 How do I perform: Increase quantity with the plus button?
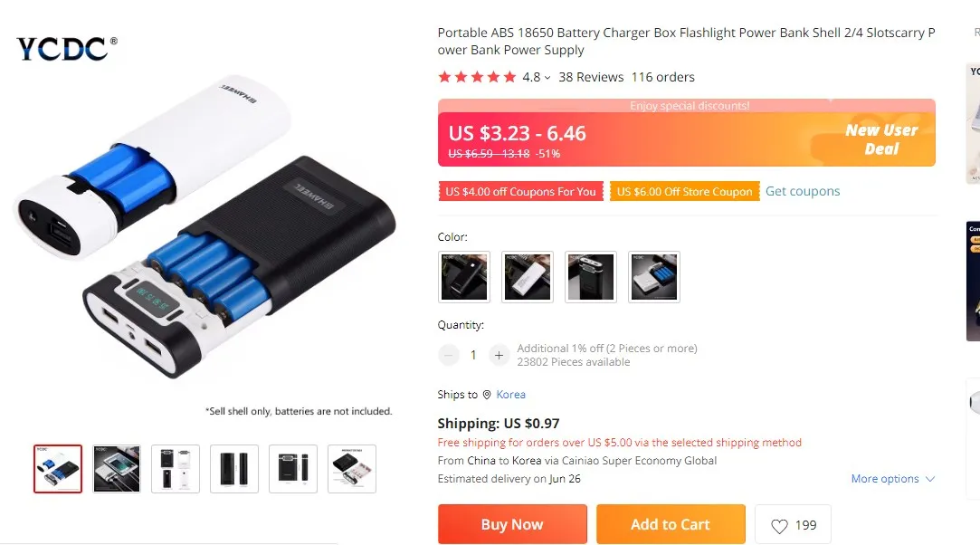tap(499, 355)
